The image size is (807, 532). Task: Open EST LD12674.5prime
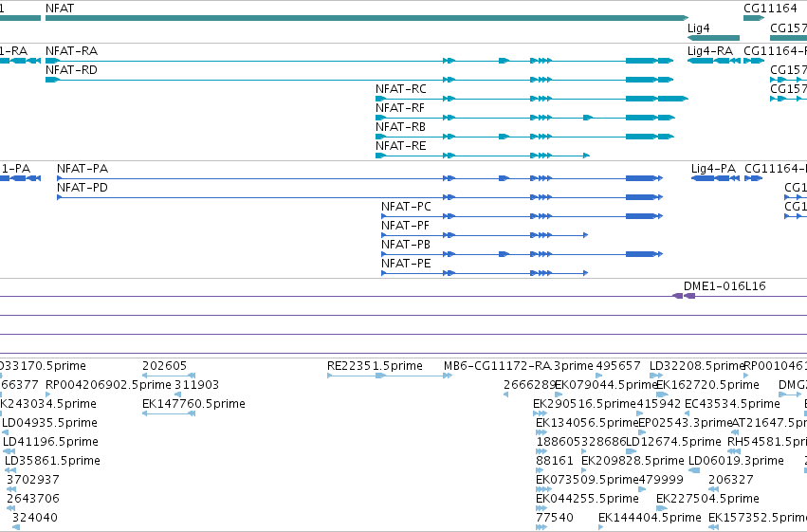[673, 442]
